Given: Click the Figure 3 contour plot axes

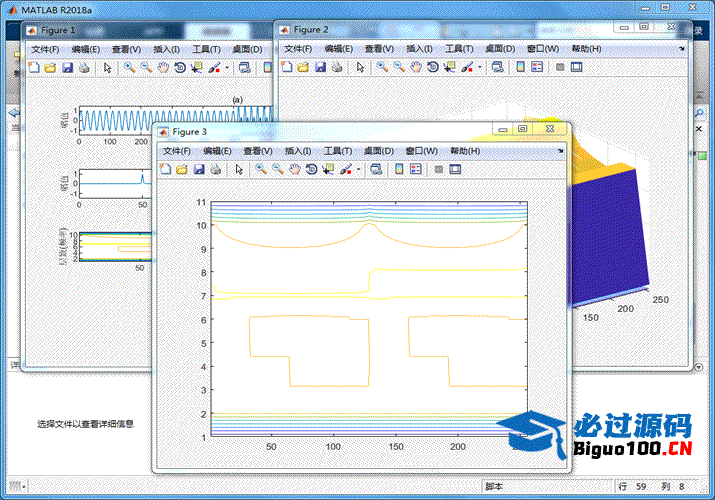Looking at the screenshot, I should (x=369, y=320).
